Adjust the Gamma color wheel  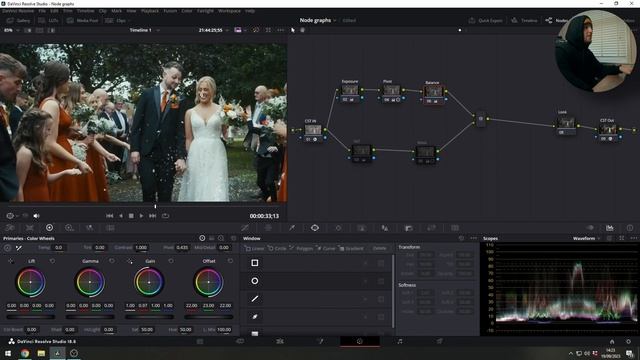pyautogui.click(x=90, y=282)
